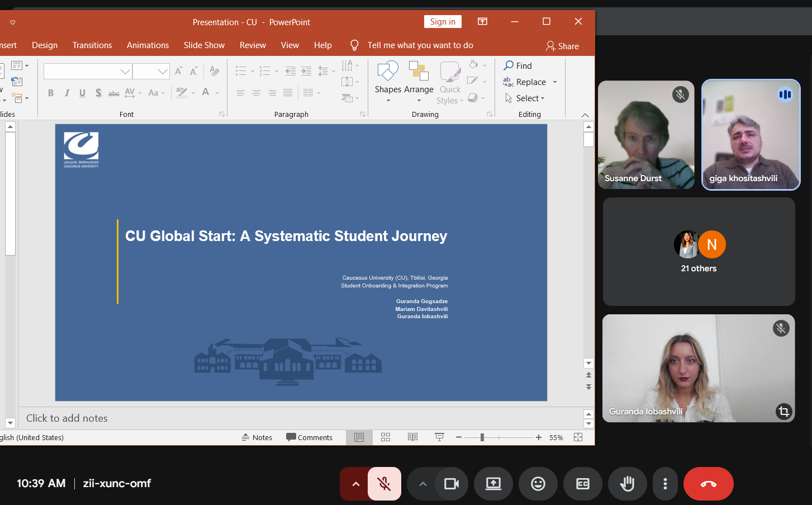
Task: Unmute the microphone in Meet toolbar
Action: 384,483
